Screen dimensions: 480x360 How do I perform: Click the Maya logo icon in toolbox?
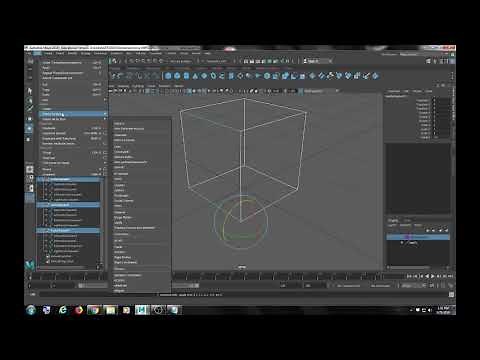(30, 265)
